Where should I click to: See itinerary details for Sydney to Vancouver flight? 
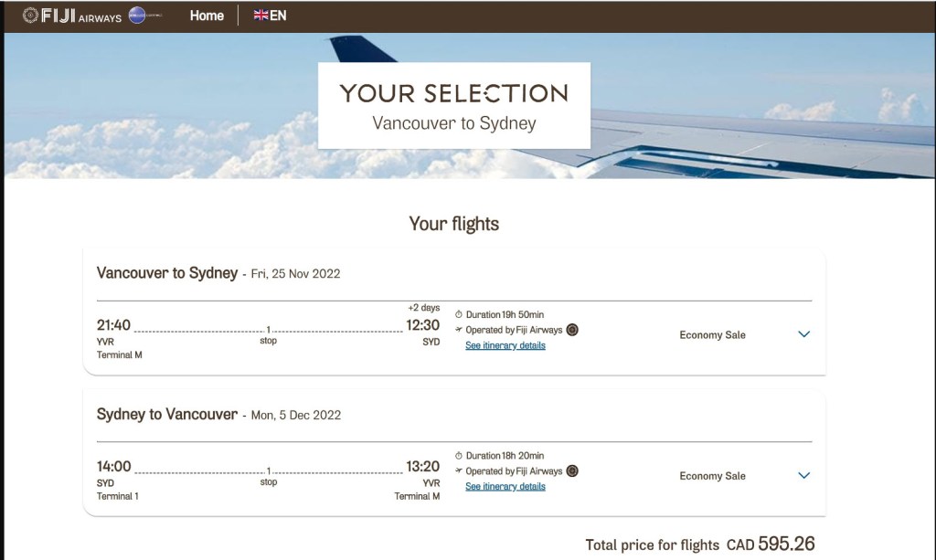[x=505, y=487]
